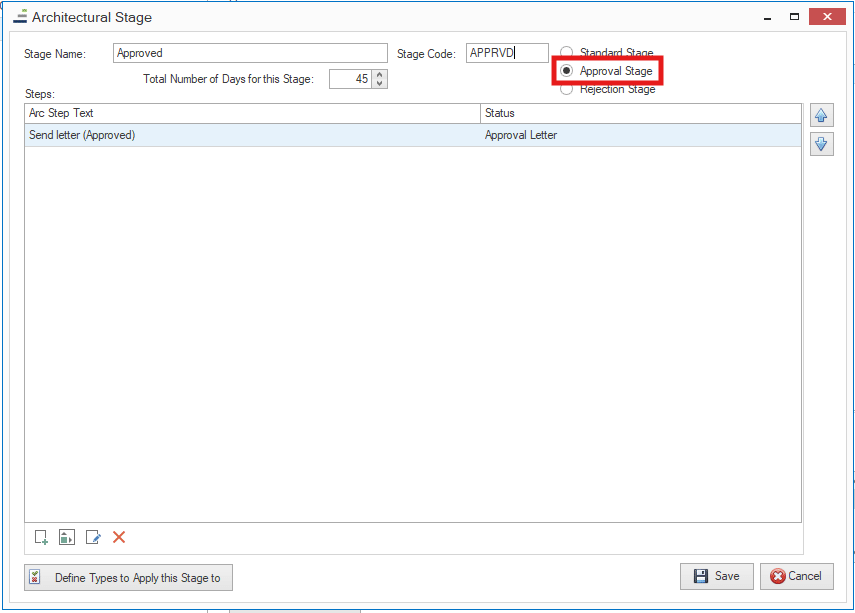855x613 pixels.
Task: Click the Architectural Stage title bar icon
Action: pos(20,16)
